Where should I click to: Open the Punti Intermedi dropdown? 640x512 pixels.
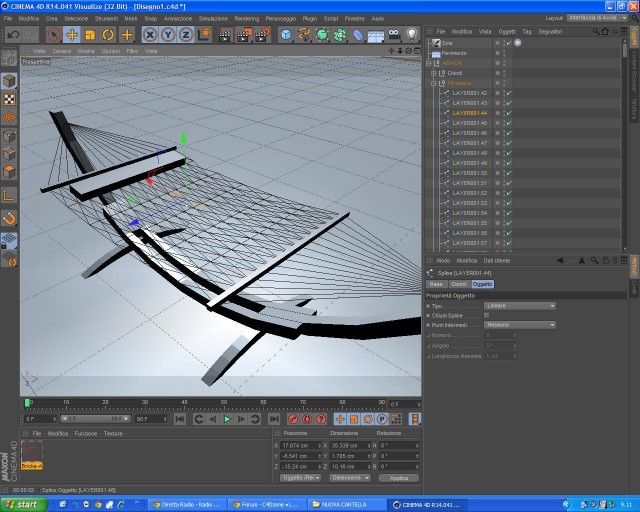point(520,325)
